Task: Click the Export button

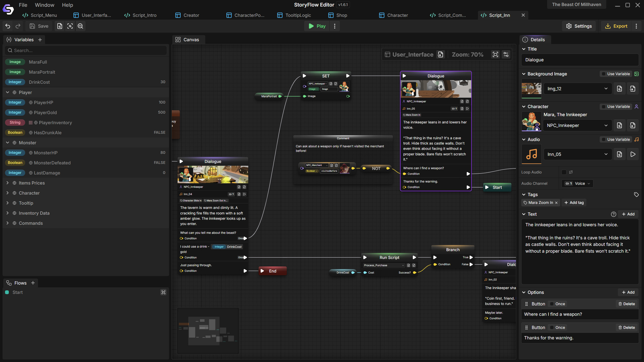Action: tap(616, 26)
